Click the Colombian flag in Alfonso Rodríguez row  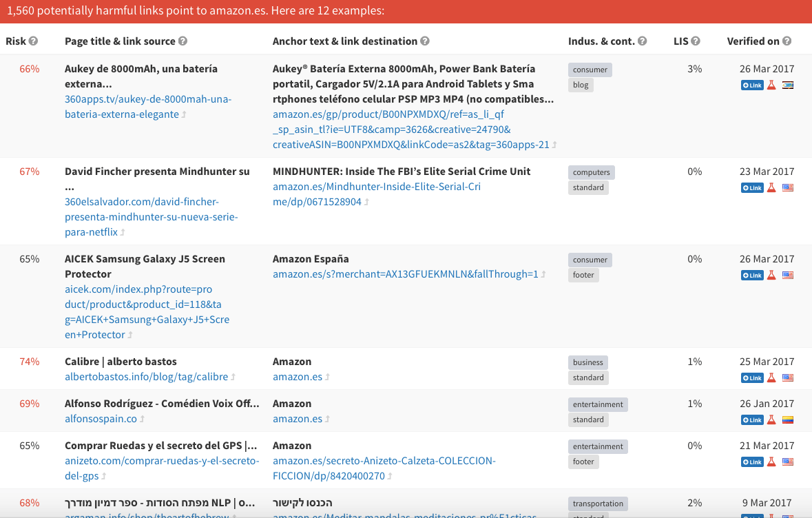click(788, 419)
